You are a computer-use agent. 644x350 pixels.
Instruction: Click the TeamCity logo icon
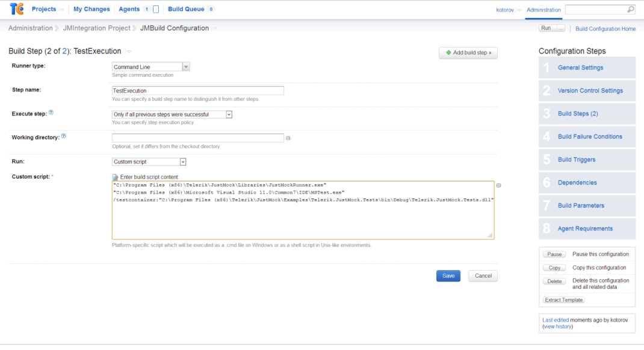click(17, 9)
